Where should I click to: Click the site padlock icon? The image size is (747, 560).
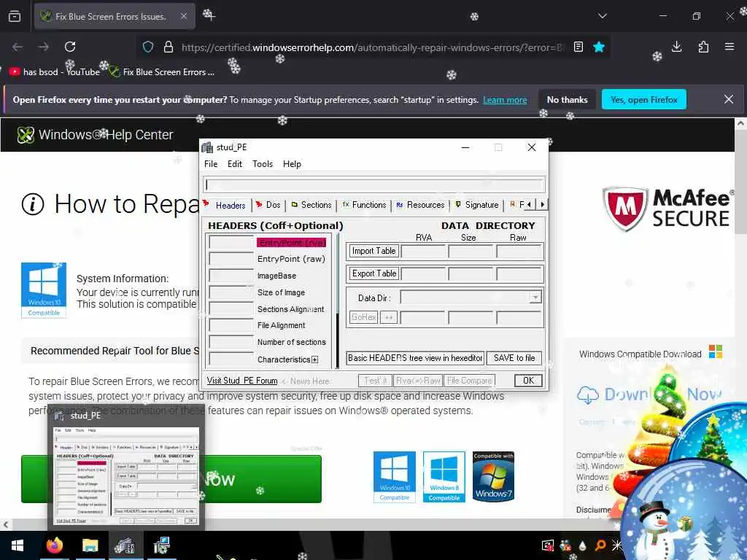tap(169, 47)
